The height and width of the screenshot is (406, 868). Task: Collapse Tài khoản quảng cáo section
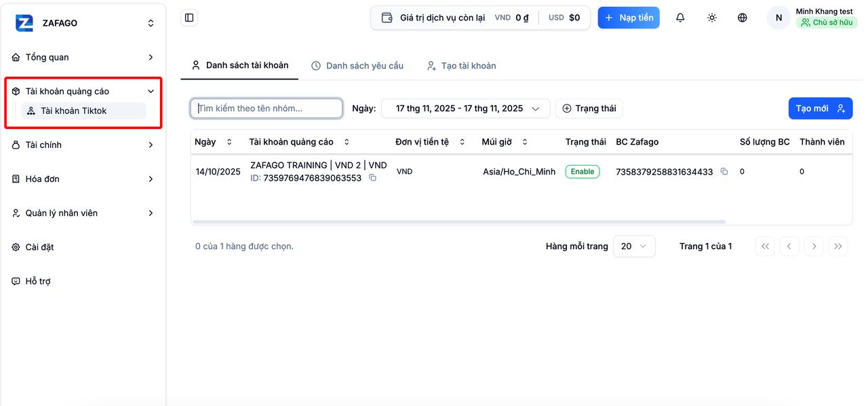[x=151, y=91]
